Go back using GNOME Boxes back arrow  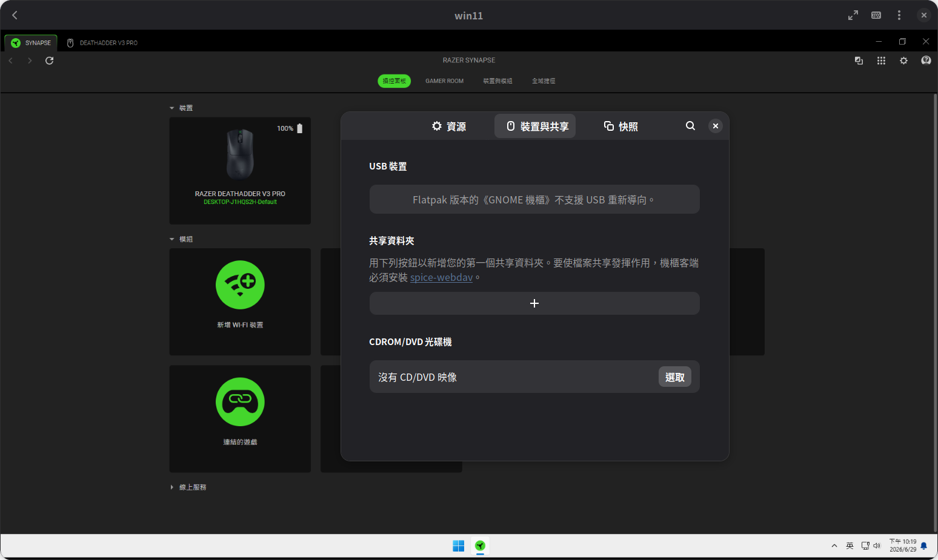[x=15, y=15]
